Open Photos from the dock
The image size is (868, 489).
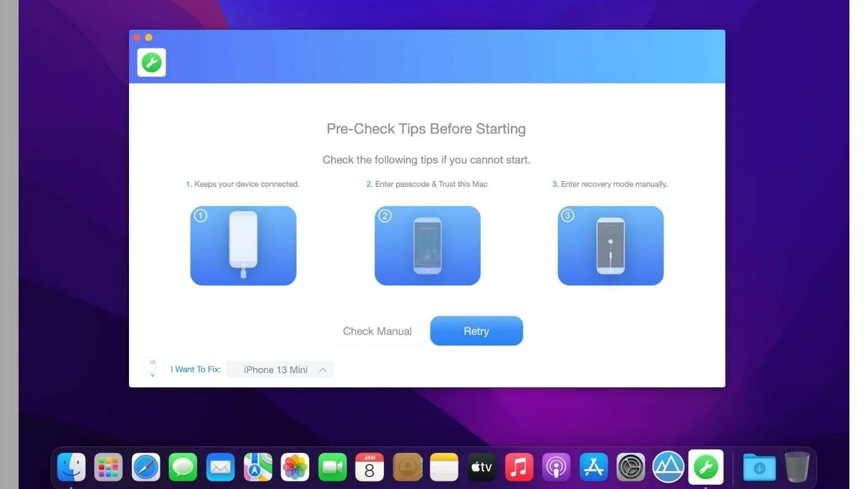tap(295, 467)
